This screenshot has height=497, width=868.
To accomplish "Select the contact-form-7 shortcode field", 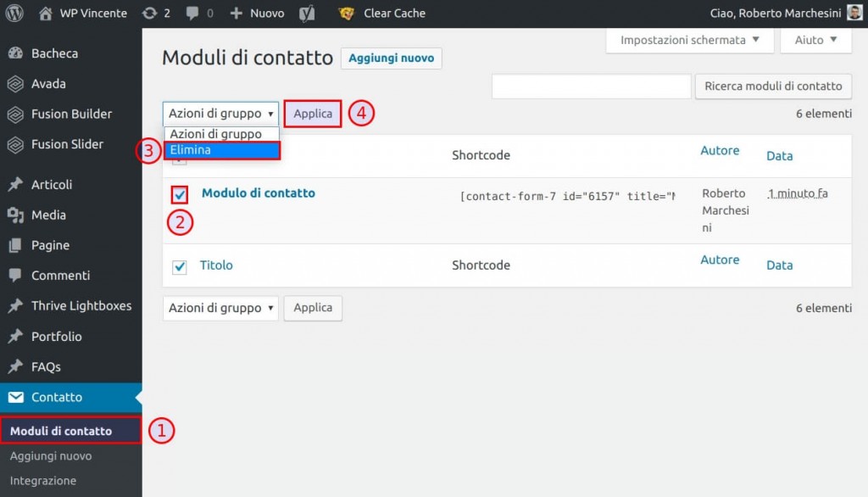I will (x=567, y=196).
